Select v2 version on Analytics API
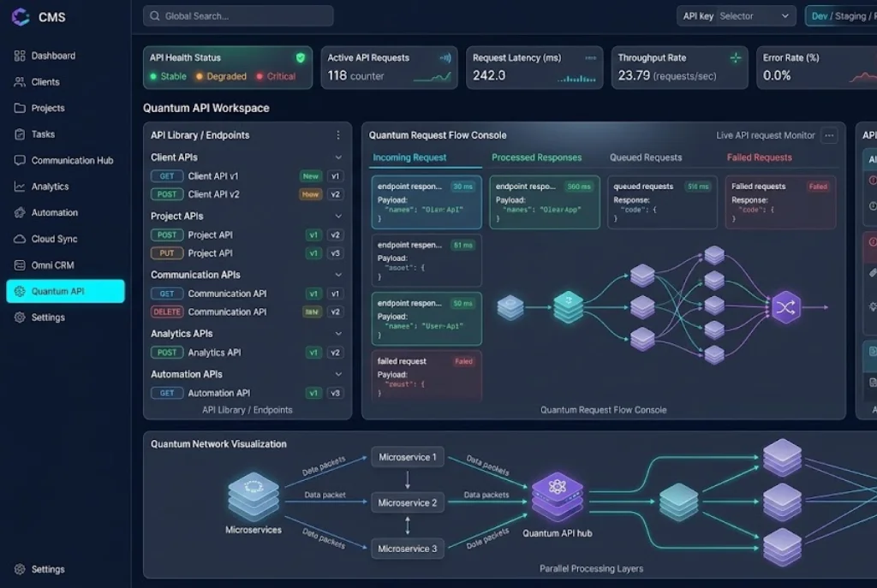Viewport: 877px width, 588px height. click(335, 353)
